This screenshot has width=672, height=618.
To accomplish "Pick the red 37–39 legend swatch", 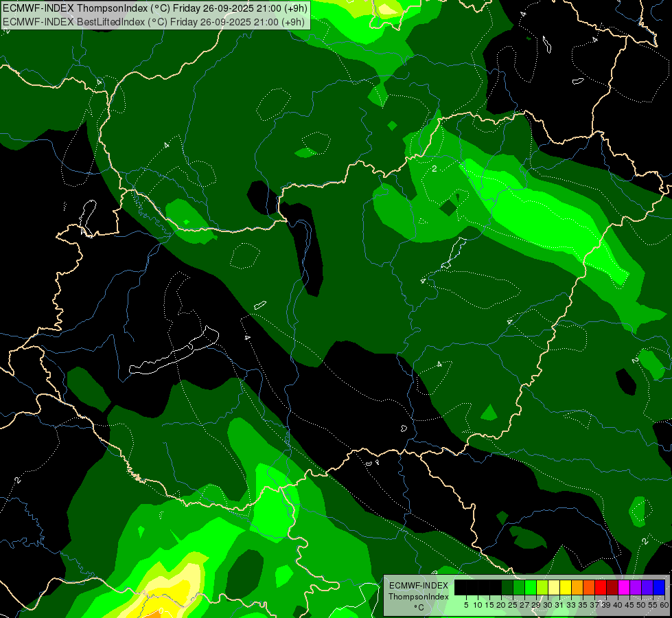I will point(601,587).
